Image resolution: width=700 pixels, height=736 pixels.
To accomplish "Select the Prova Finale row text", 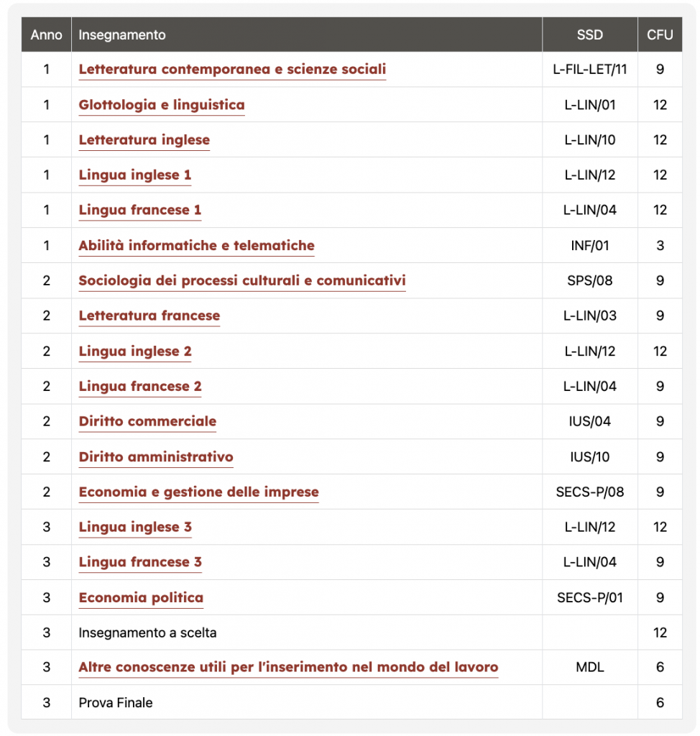I will [x=116, y=703].
